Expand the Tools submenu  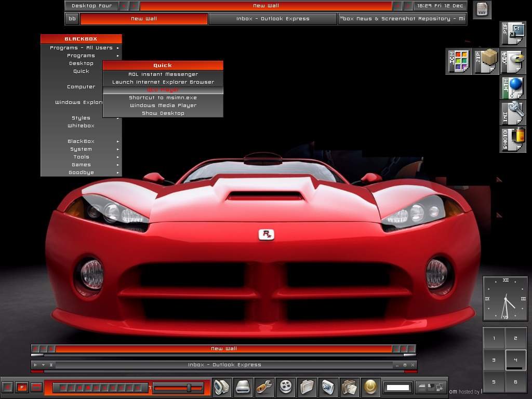click(81, 157)
